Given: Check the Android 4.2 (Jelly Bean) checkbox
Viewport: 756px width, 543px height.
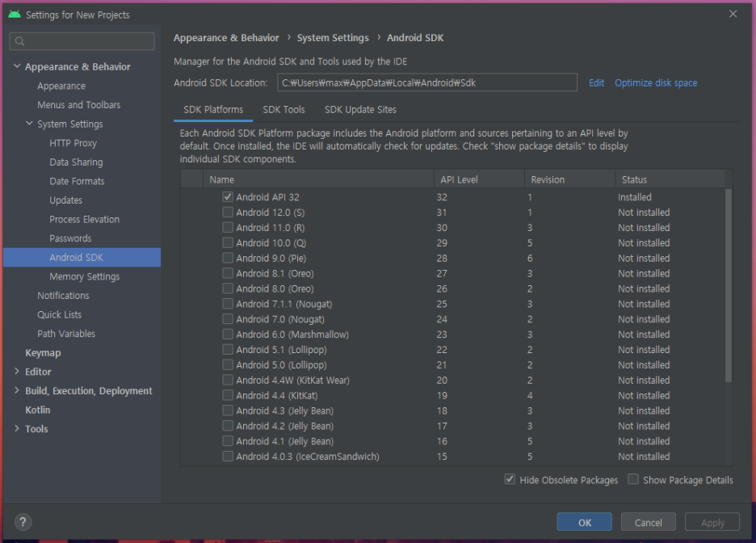Looking at the screenshot, I should pos(228,426).
